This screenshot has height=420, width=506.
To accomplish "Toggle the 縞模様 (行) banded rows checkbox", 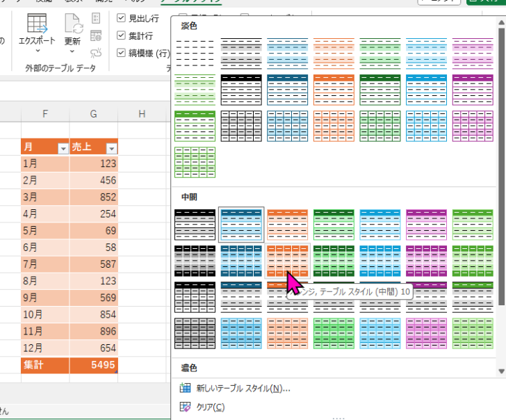I will tap(122, 52).
